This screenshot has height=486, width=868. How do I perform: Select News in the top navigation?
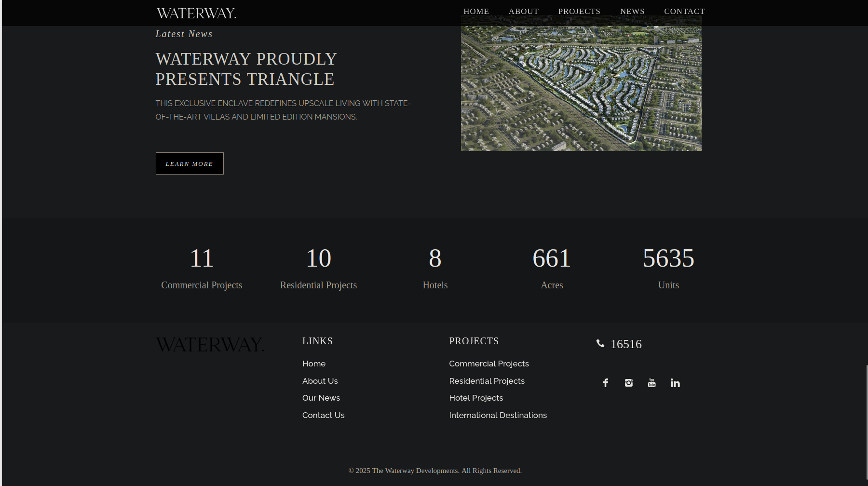(632, 11)
